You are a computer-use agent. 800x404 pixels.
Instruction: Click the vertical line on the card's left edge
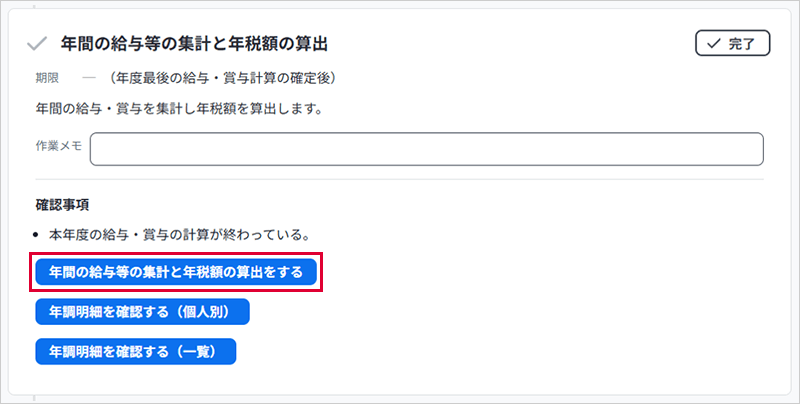point(9,200)
